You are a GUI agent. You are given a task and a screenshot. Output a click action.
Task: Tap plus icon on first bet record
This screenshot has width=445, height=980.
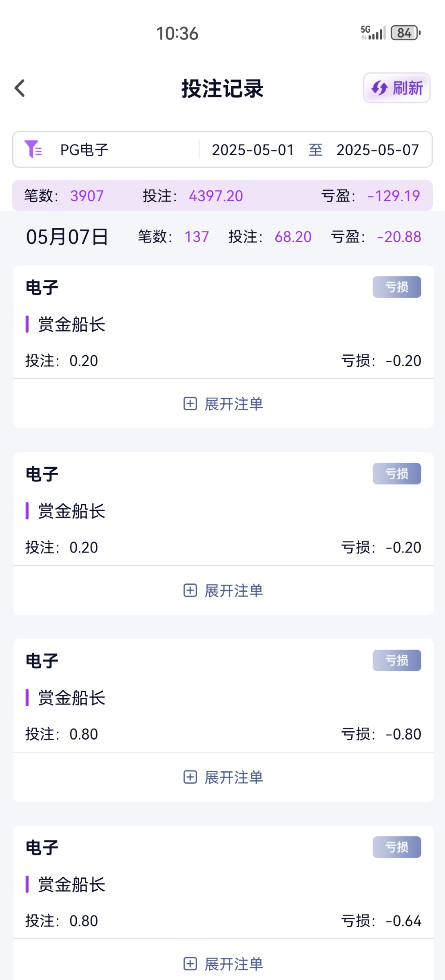[x=190, y=404]
